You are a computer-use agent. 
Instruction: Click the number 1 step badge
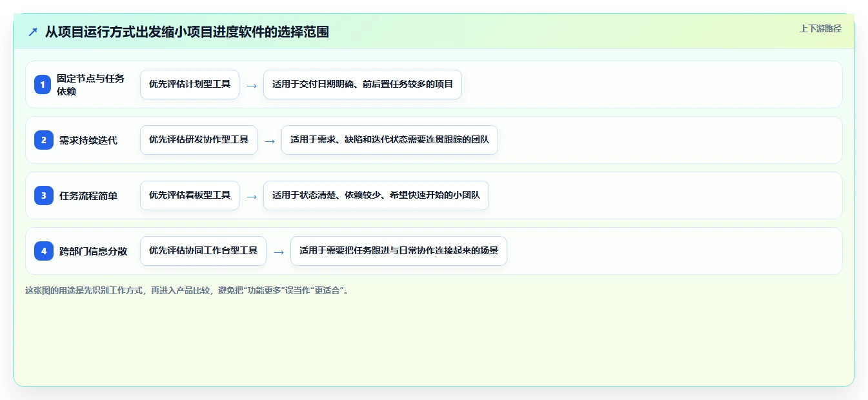(43, 85)
